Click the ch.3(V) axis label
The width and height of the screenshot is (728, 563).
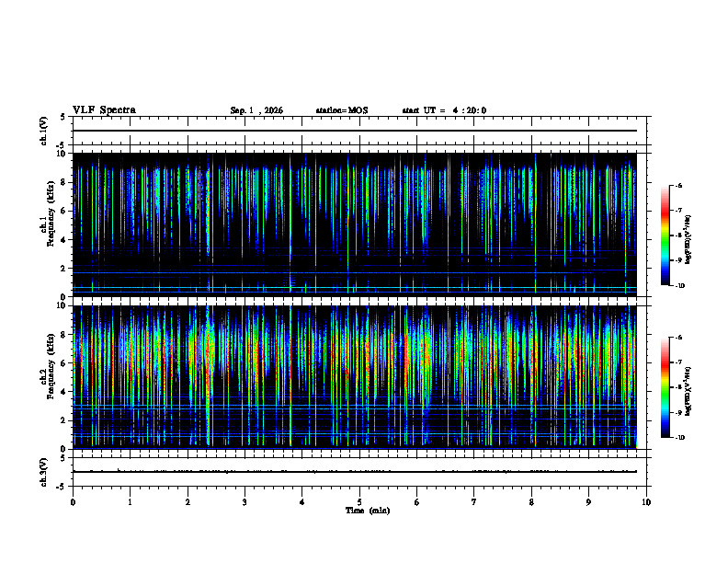click(43, 472)
